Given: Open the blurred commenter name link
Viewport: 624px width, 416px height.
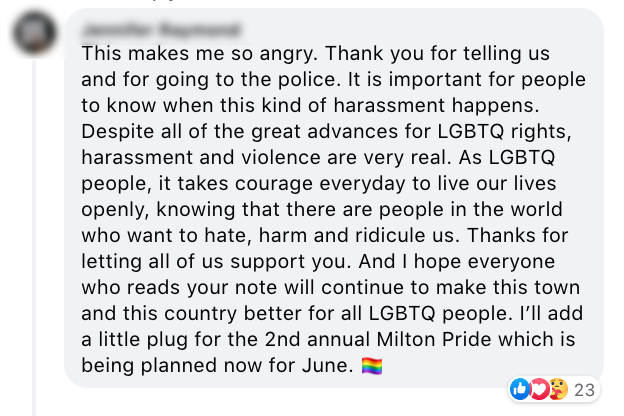Looking at the screenshot, I should coord(161,30).
